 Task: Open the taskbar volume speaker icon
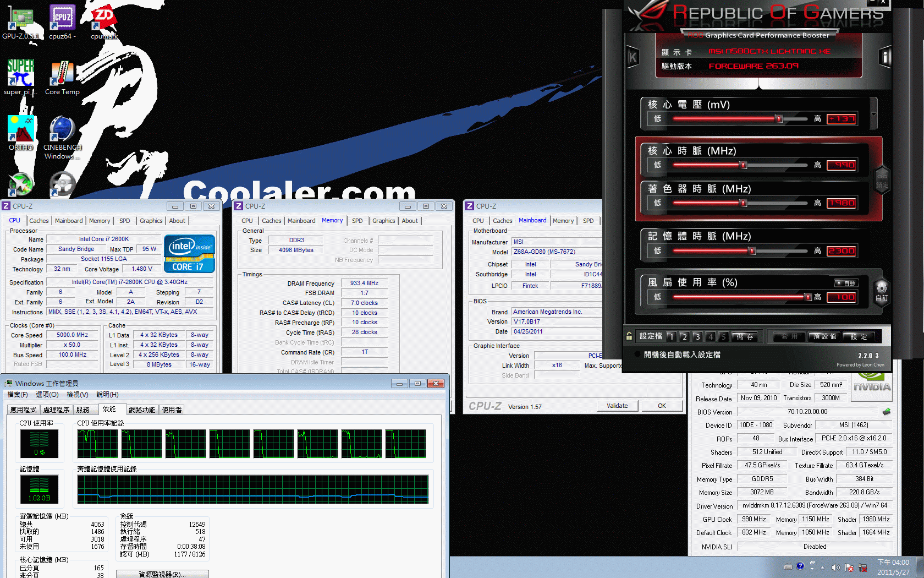pos(835,568)
